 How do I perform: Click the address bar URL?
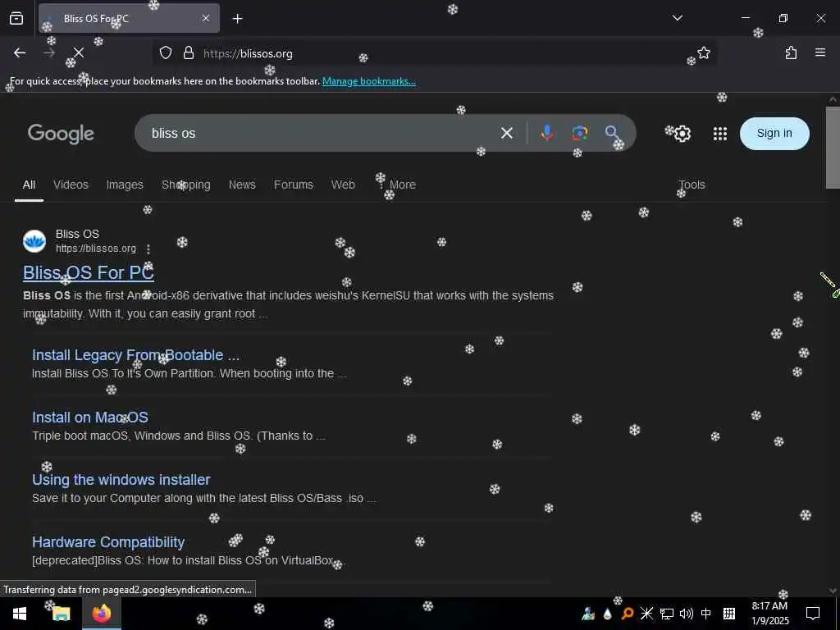click(x=248, y=53)
